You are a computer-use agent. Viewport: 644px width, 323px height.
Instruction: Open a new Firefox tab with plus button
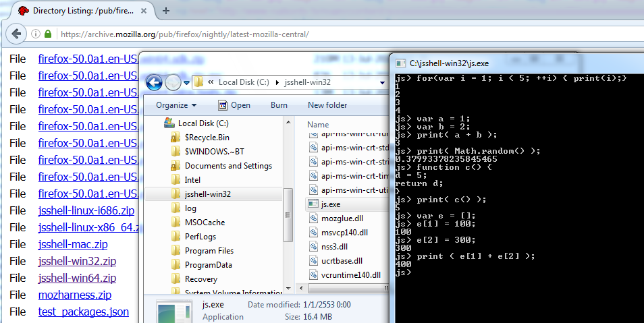click(166, 11)
